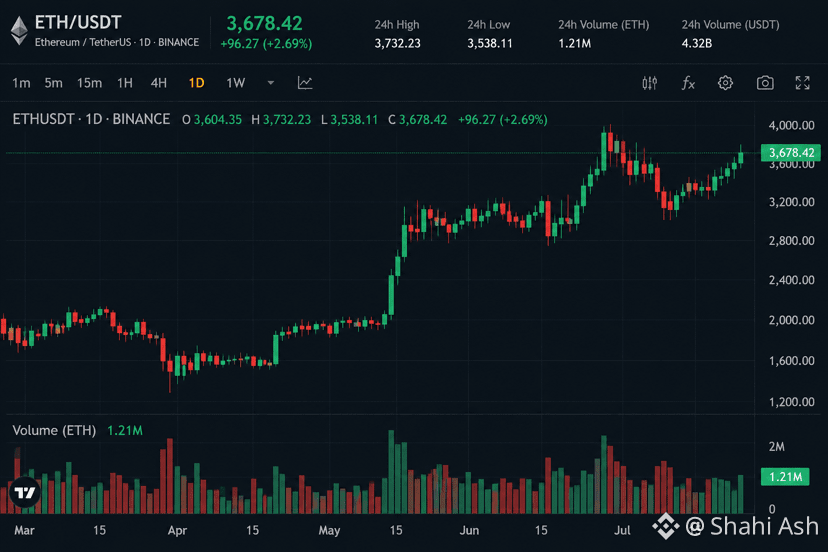Click the green 3,678.42 price axis label
Screen dimensions: 828x552
791,153
